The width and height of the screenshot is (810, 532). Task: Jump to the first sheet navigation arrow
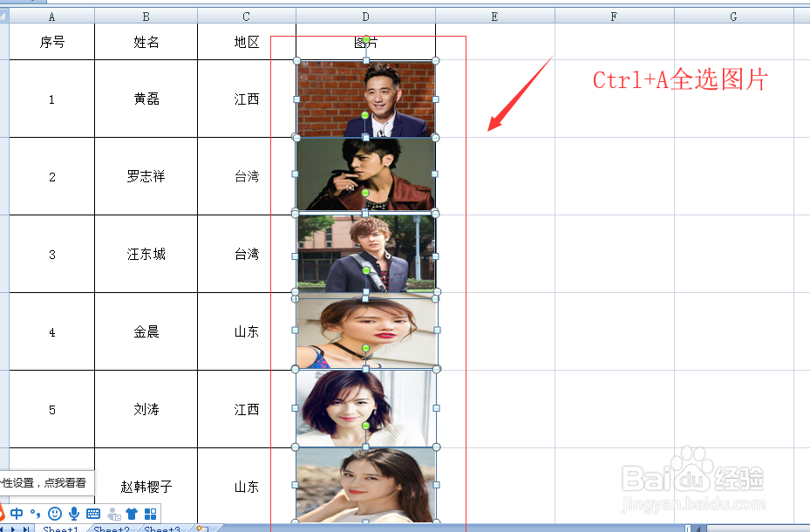click(3, 529)
